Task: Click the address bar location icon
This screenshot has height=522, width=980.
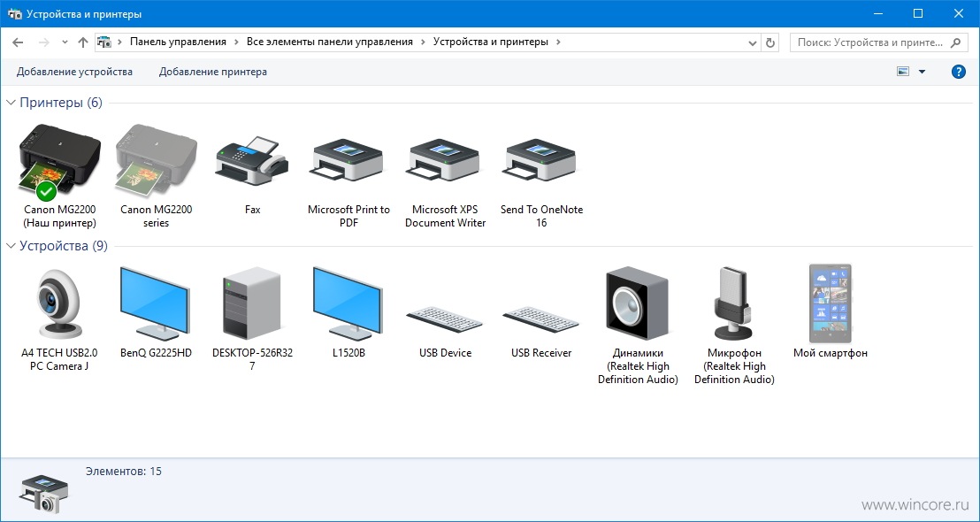Action: pos(103,42)
